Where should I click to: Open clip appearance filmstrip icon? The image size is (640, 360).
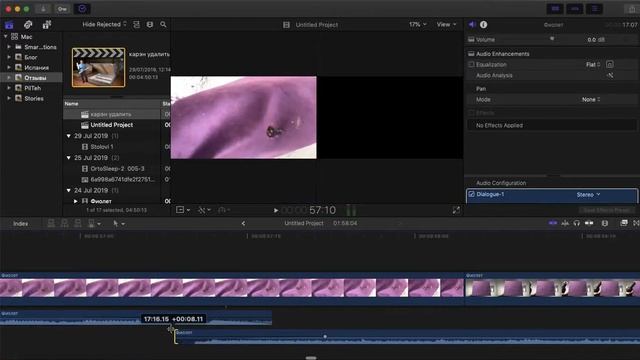[605, 223]
